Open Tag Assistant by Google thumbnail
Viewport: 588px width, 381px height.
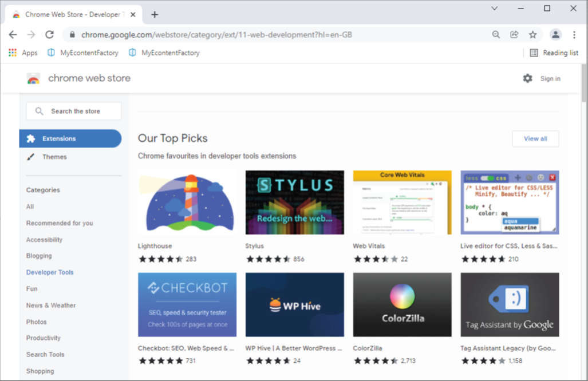pos(510,304)
